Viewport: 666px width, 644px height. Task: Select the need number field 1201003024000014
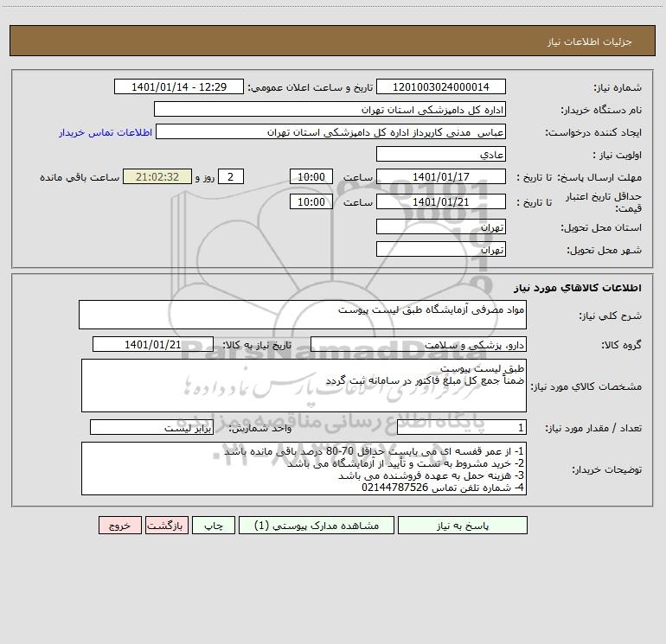[x=441, y=86]
